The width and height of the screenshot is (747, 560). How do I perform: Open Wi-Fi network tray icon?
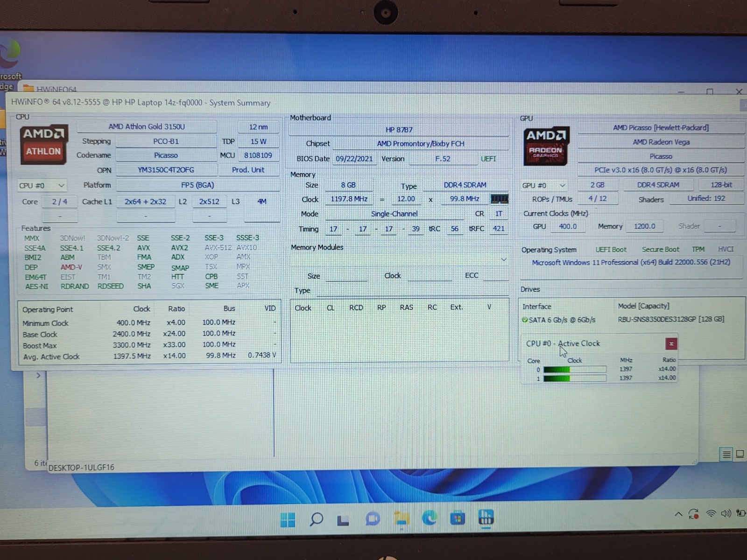(x=711, y=513)
